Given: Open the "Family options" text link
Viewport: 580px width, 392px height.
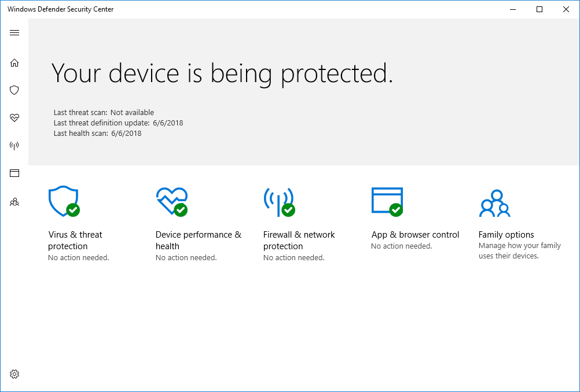Looking at the screenshot, I should pos(506,235).
